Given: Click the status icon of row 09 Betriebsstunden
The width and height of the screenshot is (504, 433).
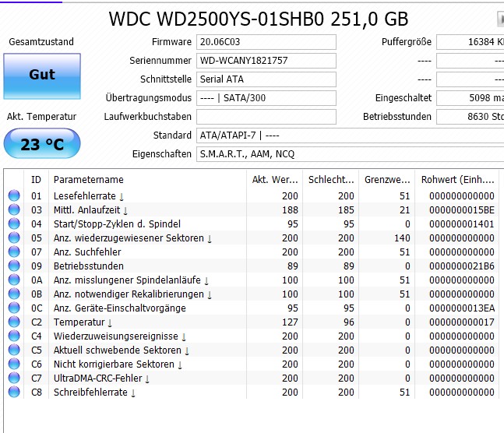Looking at the screenshot, I should (x=14, y=266).
